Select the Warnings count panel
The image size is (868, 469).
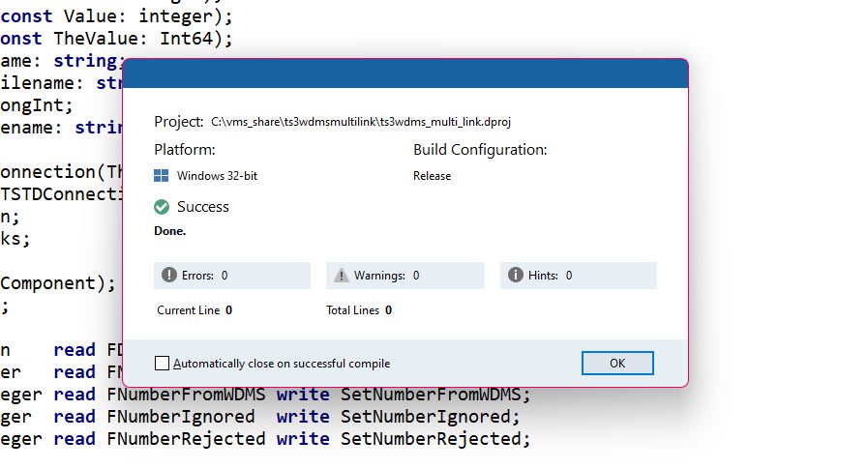[405, 276]
